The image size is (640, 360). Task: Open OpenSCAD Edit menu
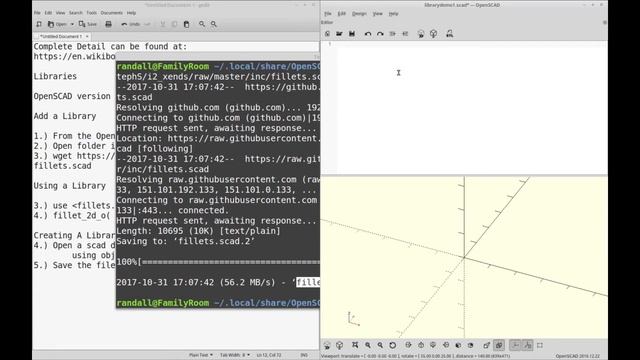click(342, 13)
